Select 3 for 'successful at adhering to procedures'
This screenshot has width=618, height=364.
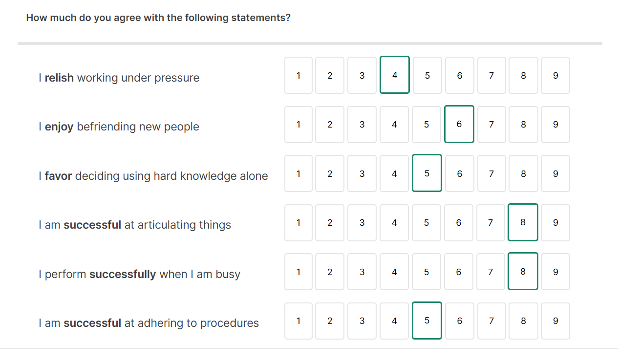click(362, 321)
